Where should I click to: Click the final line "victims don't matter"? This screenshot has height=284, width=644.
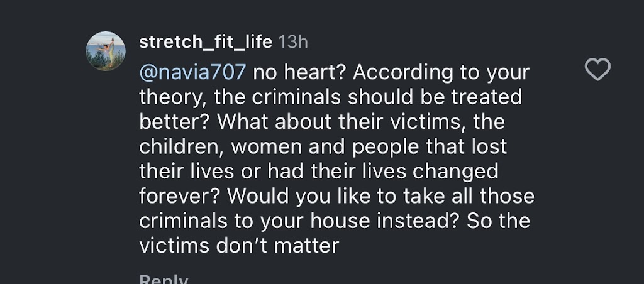pyautogui.click(x=238, y=245)
